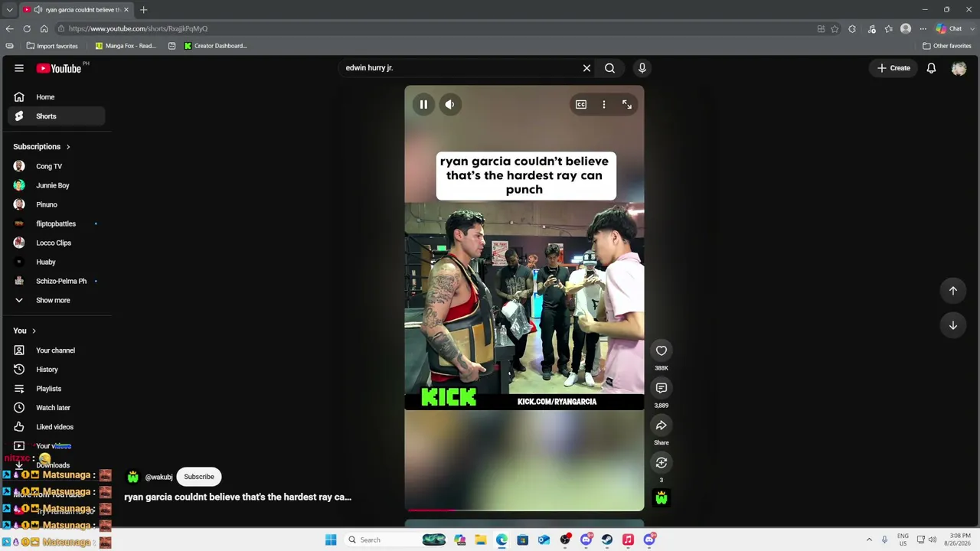Image resolution: width=980 pixels, height=551 pixels.
Task: Open the YouTube guide hamburger menu
Action: tap(19, 68)
